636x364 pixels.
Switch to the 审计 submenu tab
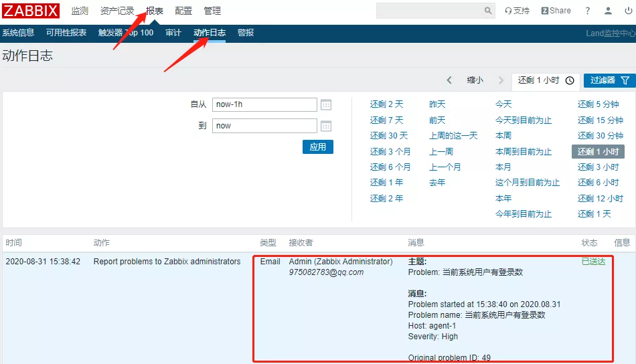pos(173,33)
